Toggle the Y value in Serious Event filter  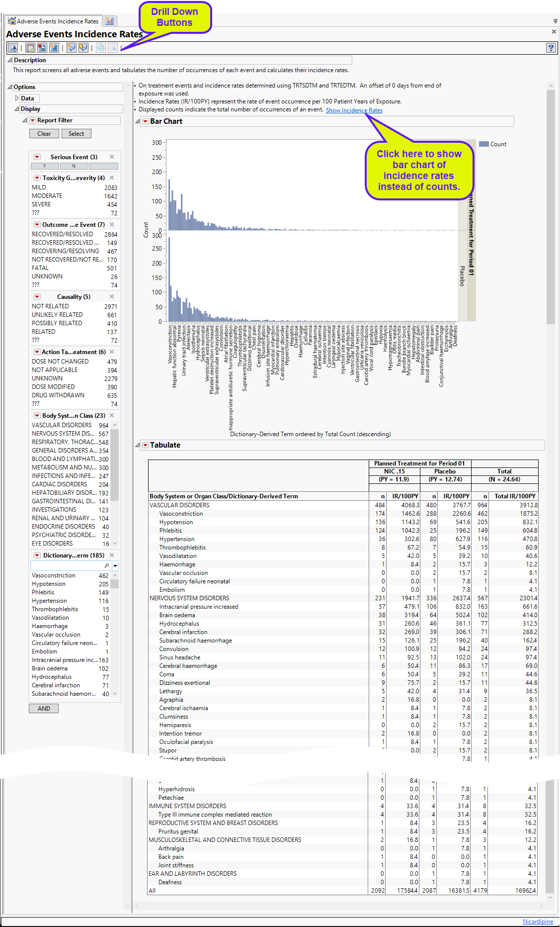pyautogui.click(x=45, y=166)
